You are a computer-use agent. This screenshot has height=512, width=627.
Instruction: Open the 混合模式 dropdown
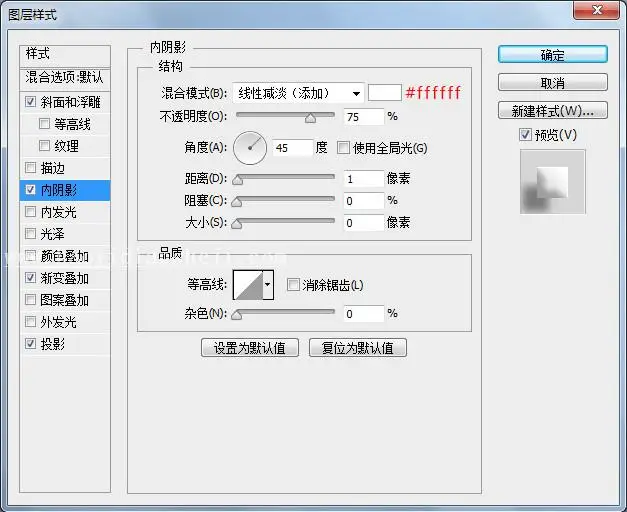click(298, 93)
